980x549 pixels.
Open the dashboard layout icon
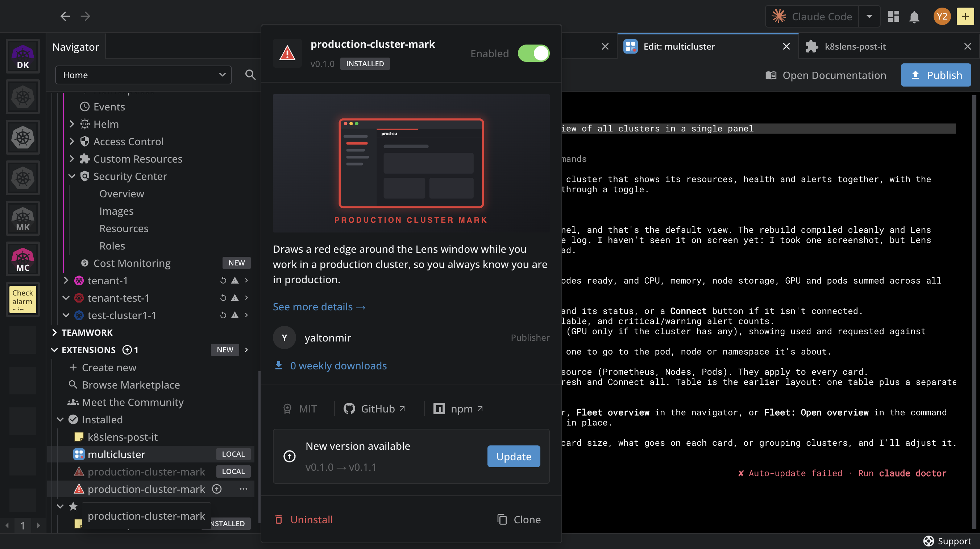pyautogui.click(x=893, y=16)
